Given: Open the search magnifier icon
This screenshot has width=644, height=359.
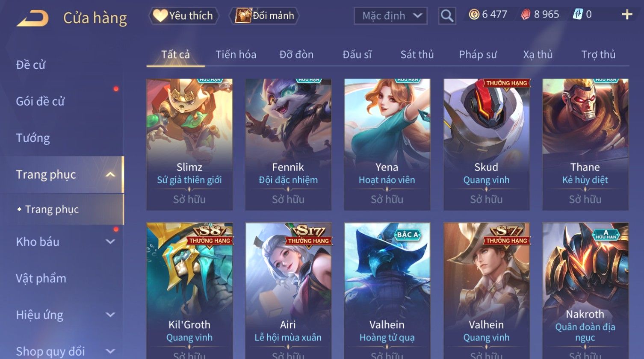Looking at the screenshot, I should pyautogui.click(x=447, y=16).
